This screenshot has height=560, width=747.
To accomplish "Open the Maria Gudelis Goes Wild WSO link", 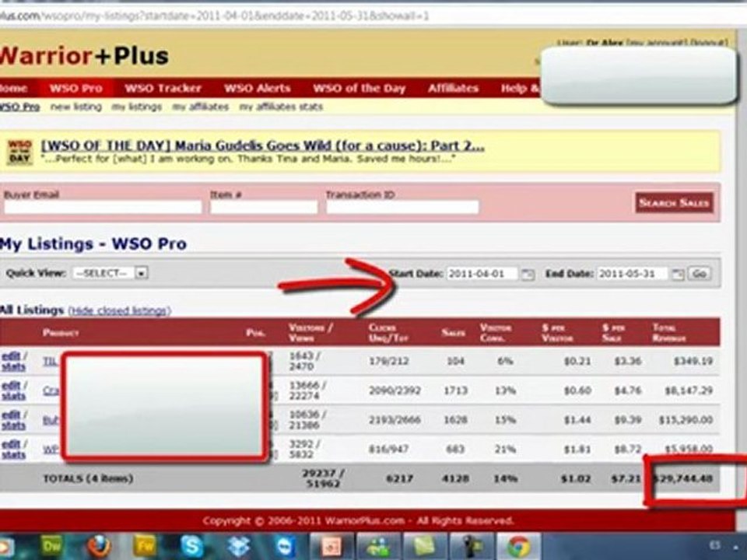I will (262, 145).
